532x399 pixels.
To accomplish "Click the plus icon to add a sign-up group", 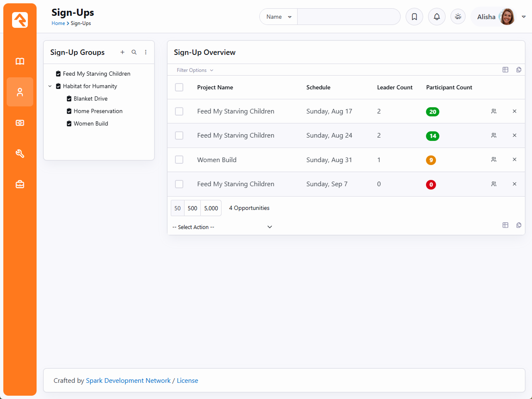I will tap(122, 52).
